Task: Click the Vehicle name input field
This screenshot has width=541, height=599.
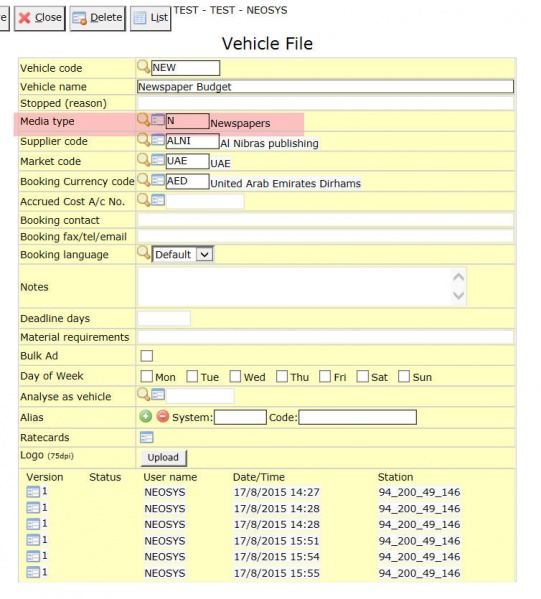Action: 326,86
